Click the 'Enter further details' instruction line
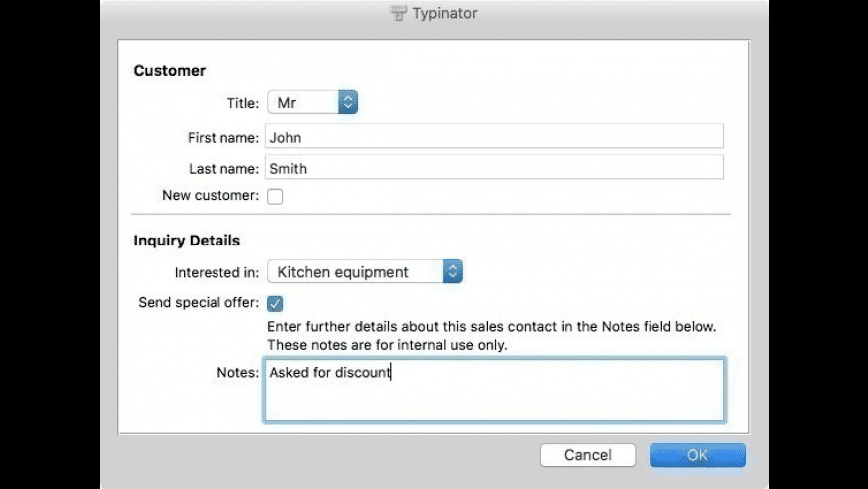This screenshot has height=489, width=868. pos(492,326)
